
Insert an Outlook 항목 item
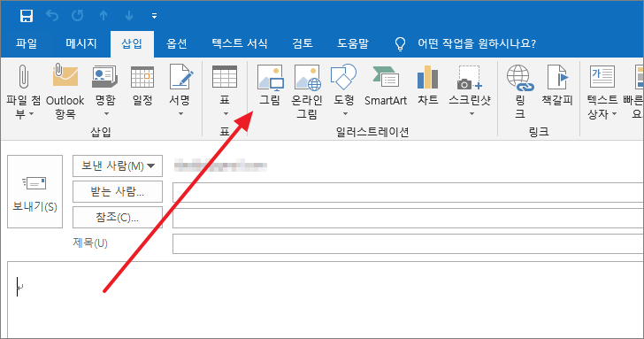[x=65, y=91]
